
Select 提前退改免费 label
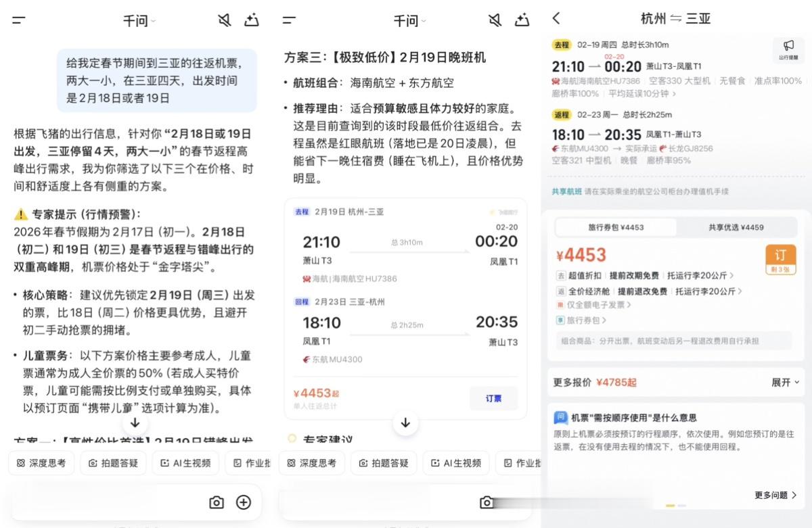coord(642,291)
